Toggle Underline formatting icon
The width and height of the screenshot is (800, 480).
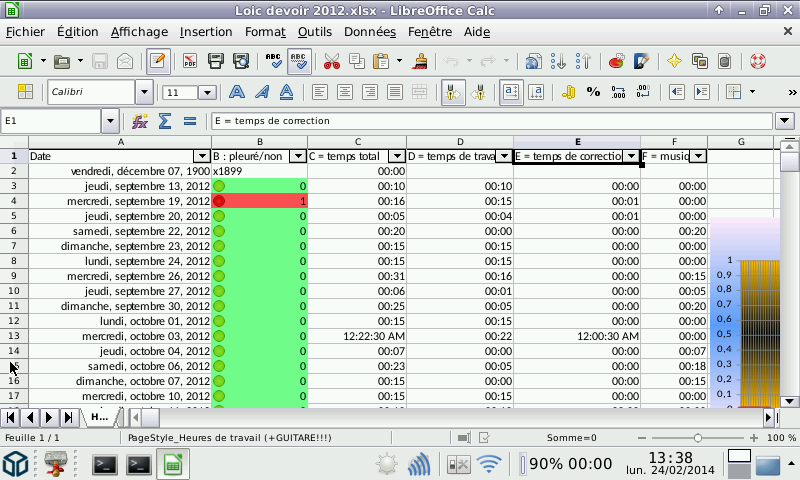click(287, 92)
